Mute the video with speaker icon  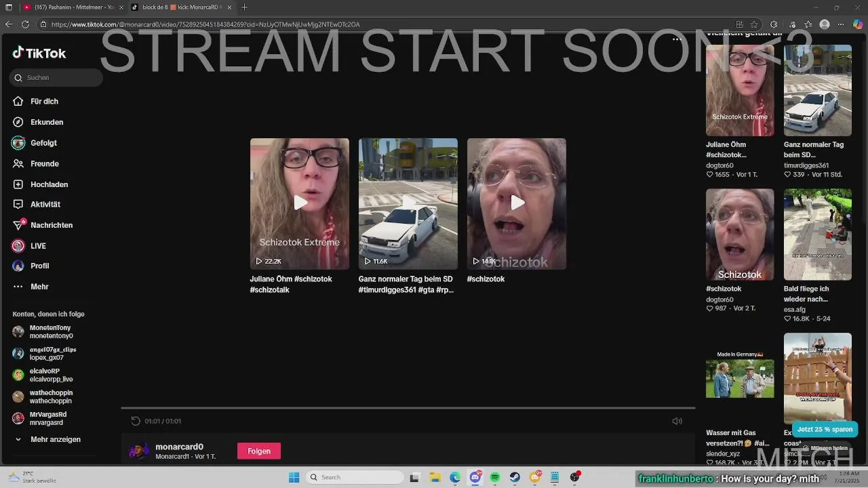click(677, 421)
